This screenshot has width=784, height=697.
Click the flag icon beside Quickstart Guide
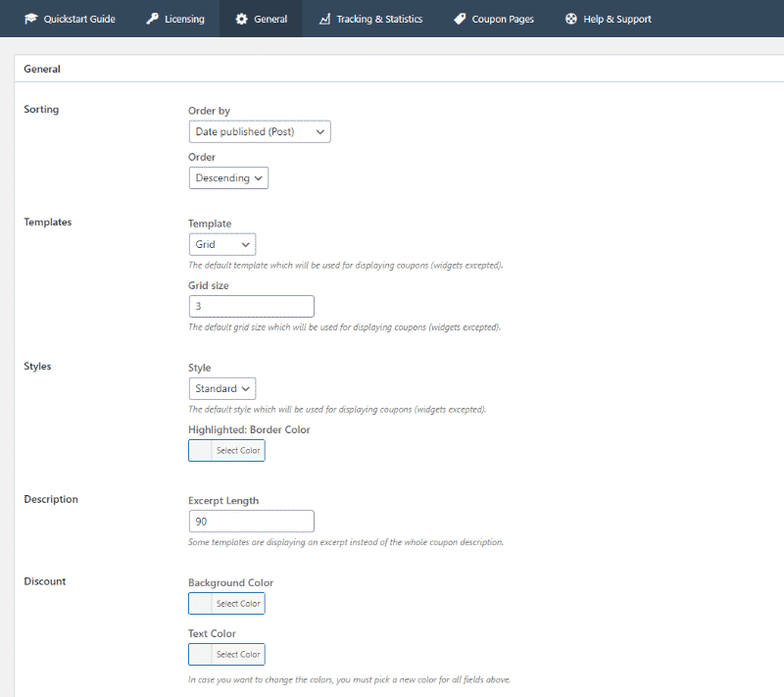click(x=31, y=19)
